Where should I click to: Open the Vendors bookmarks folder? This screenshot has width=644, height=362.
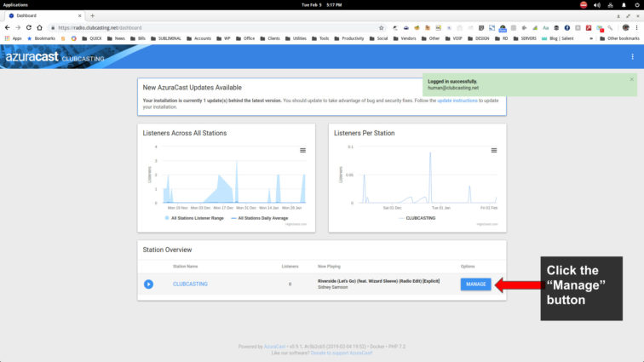click(x=405, y=38)
